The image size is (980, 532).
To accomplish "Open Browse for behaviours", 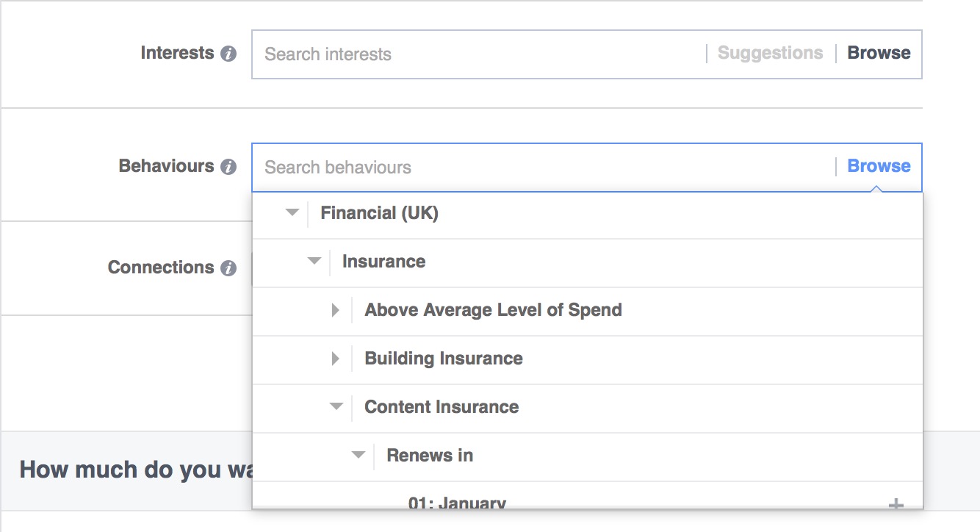I will pos(879,166).
